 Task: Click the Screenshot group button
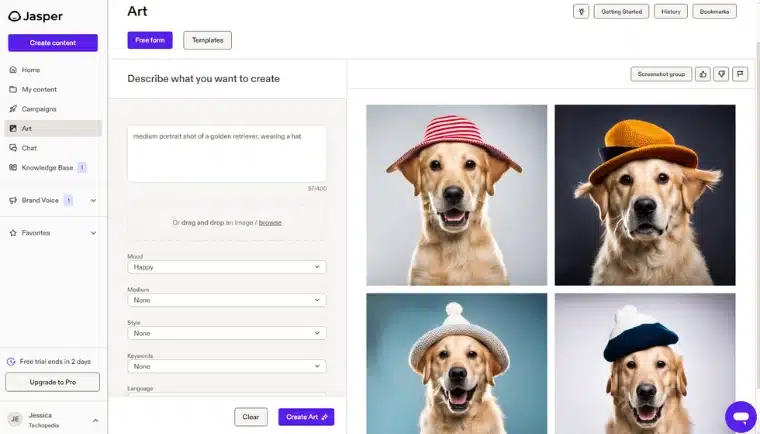click(x=661, y=74)
